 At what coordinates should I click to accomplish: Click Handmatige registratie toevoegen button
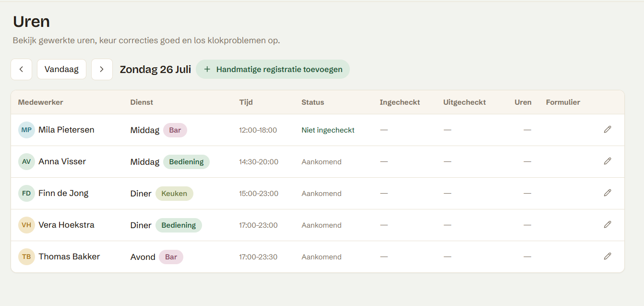tap(273, 69)
